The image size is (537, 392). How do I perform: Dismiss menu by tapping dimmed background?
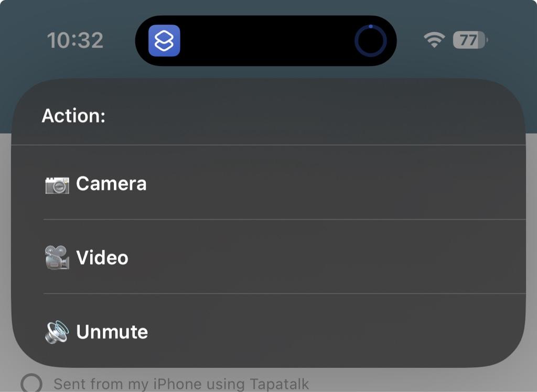tap(428, 380)
